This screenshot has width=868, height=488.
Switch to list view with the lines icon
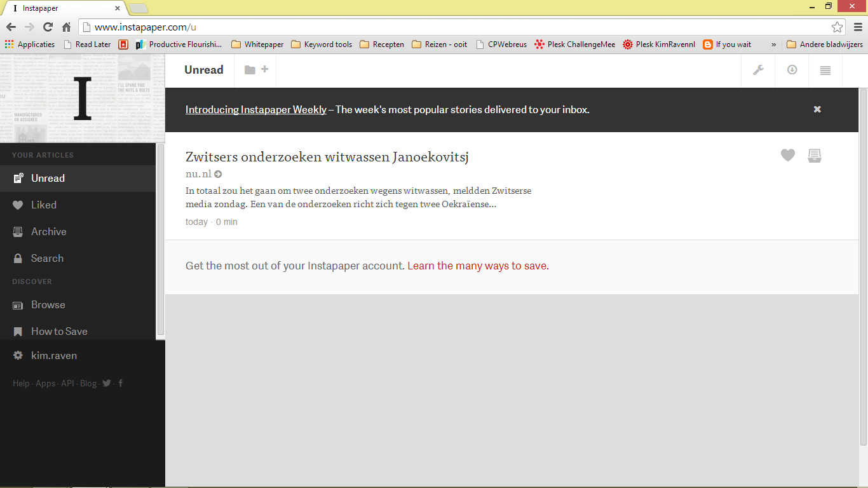(x=825, y=71)
